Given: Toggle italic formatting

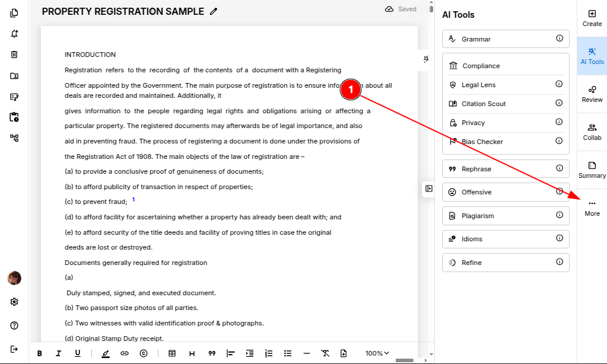Looking at the screenshot, I should point(58,353).
